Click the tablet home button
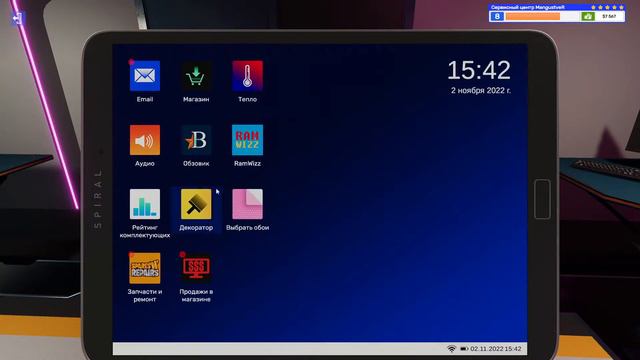640x360 pixels. coord(542,199)
